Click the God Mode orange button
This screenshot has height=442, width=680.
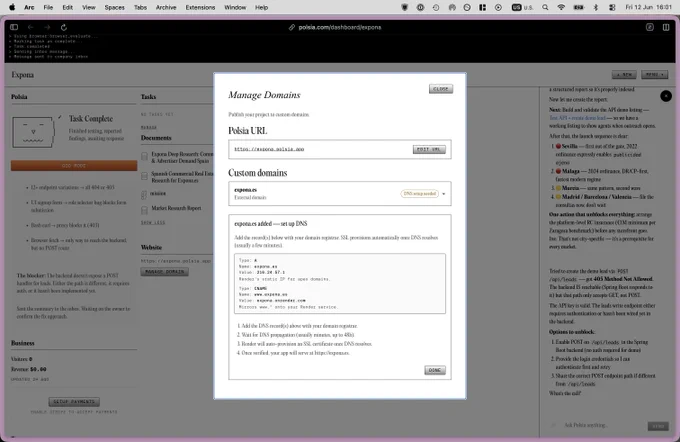pos(74,166)
